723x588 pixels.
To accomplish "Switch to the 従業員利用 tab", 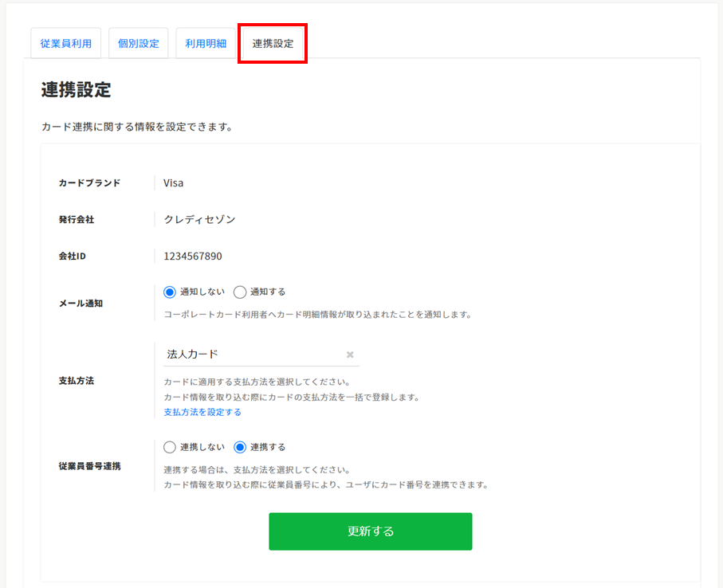I will coord(66,44).
